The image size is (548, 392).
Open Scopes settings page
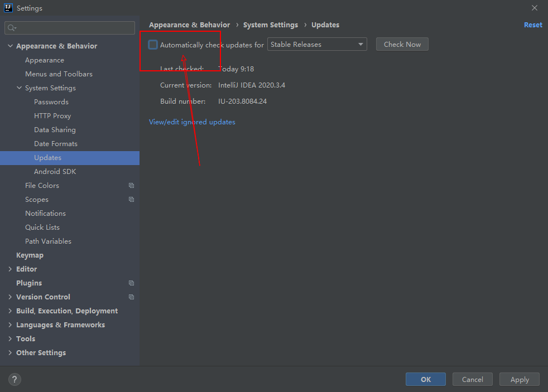(x=37, y=200)
